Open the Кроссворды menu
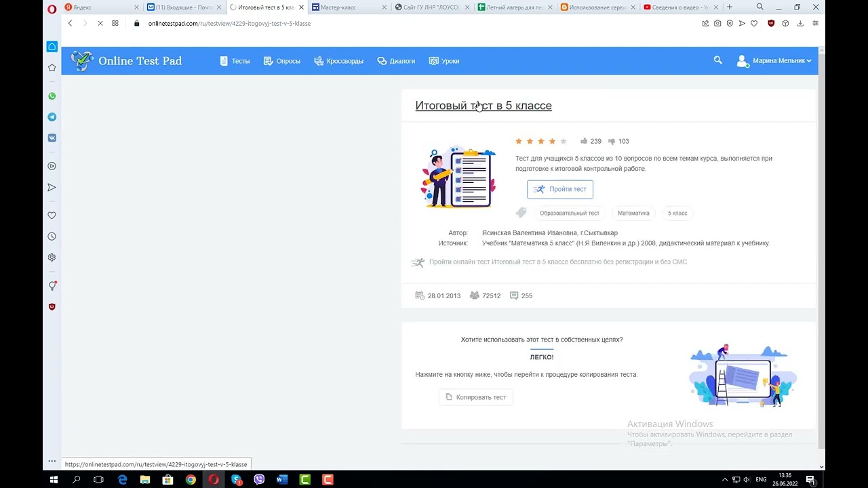 [339, 61]
